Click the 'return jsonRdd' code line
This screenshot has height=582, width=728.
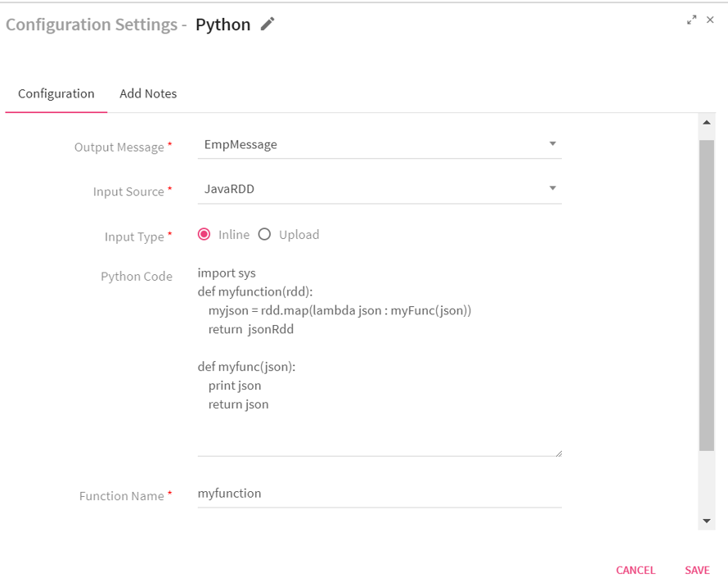click(251, 329)
